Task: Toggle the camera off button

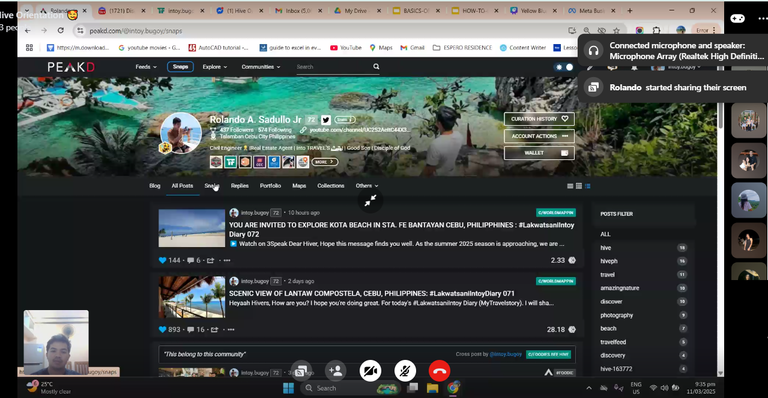Action: click(x=370, y=371)
